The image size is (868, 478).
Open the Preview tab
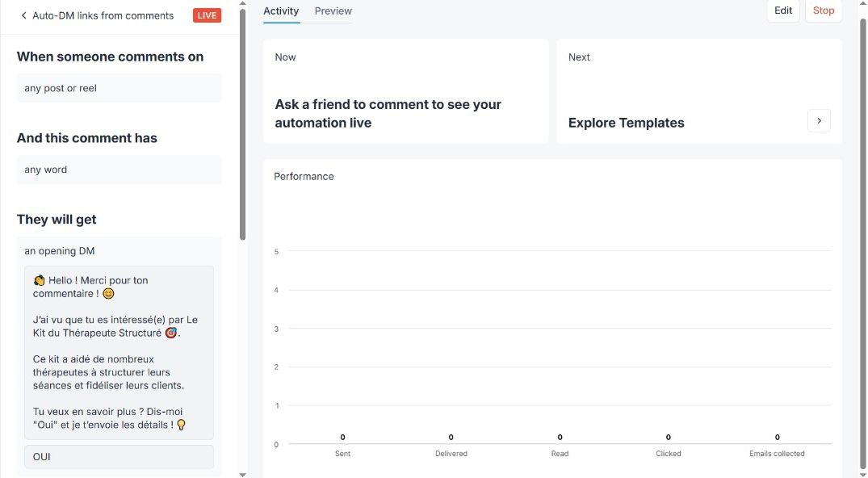(333, 11)
